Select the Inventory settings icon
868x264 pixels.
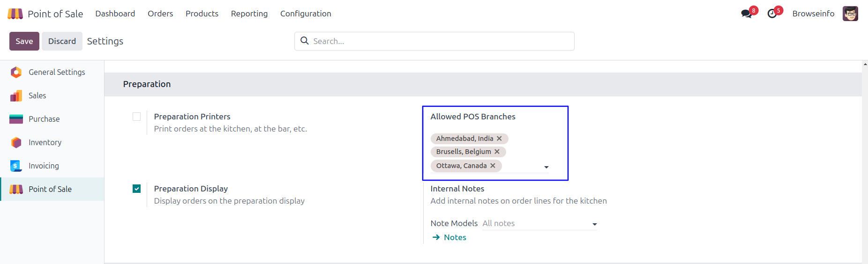tap(16, 142)
